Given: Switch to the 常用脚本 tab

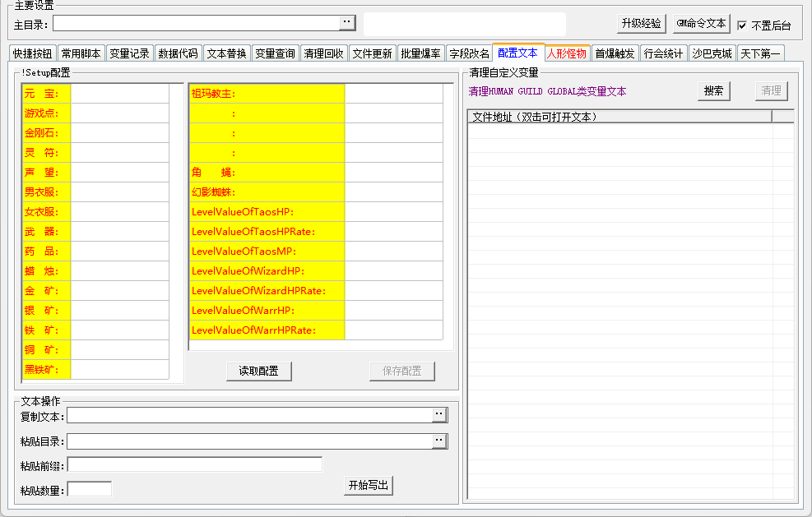Looking at the screenshot, I should [81, 53].
